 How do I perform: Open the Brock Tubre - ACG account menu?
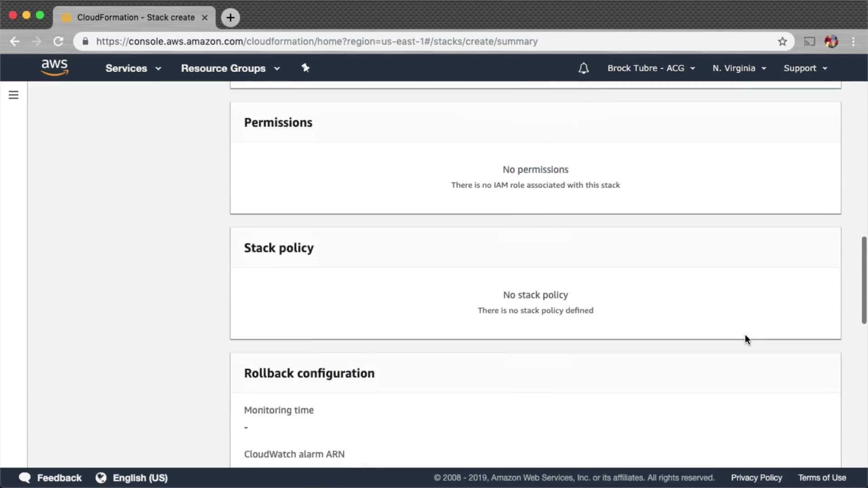(x=651, y=68)
